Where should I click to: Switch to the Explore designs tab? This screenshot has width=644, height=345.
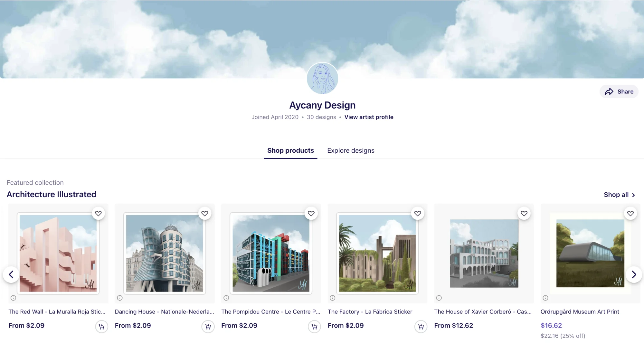point(351,150)
